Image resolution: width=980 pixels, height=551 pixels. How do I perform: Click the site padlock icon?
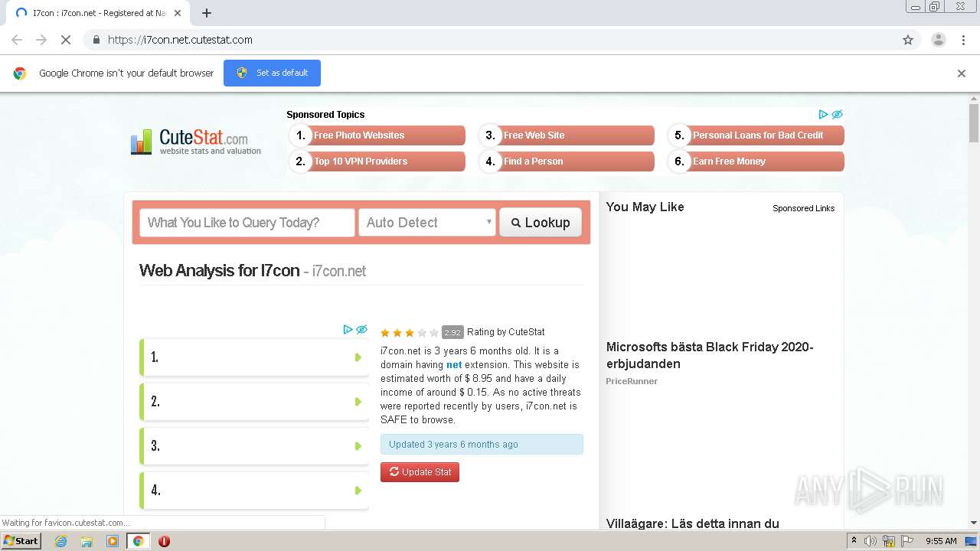[x=96, y=40]
